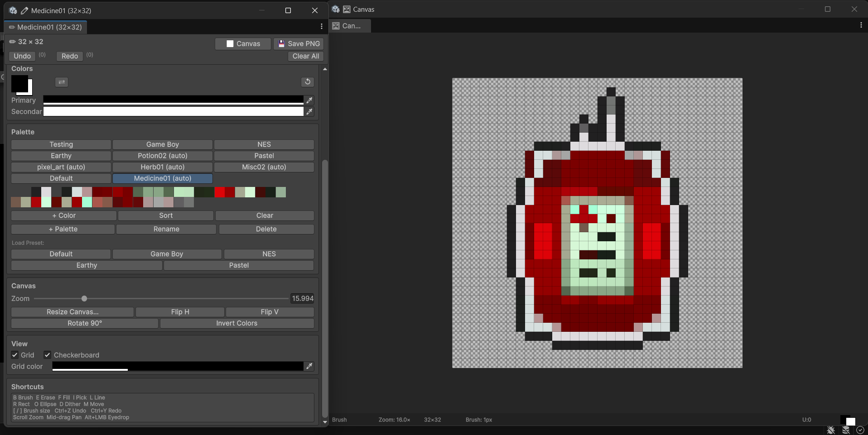Load the Game Boy preset
The image size is (868, 435).
tap(167, 254)
